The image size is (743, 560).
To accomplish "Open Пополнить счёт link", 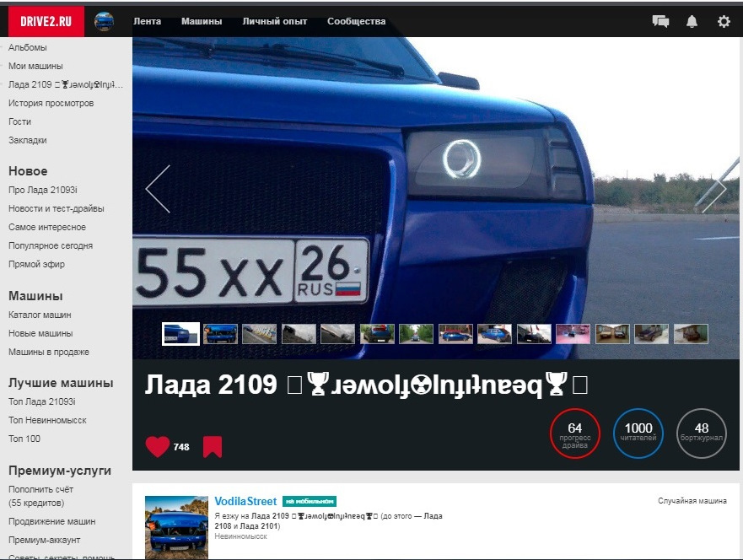I will (40, 496).
